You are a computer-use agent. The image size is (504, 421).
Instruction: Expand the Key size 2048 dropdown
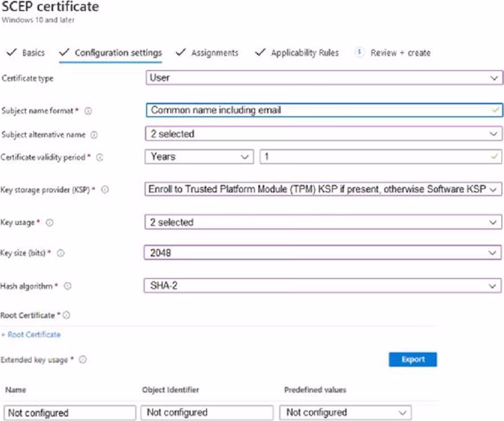[x=322, y=253]
